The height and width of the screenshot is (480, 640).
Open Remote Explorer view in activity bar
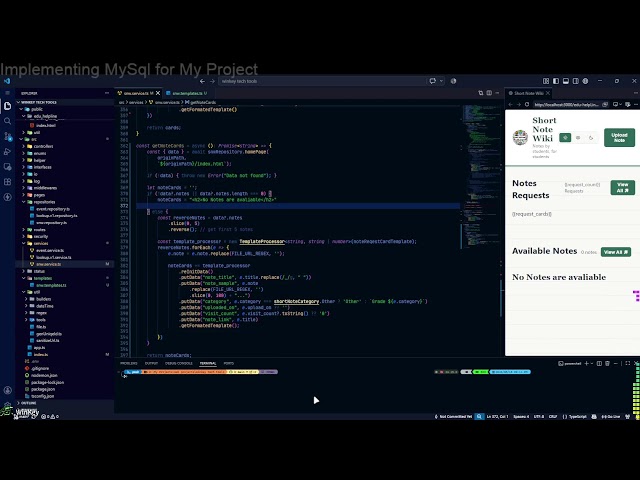coord(7,167)
